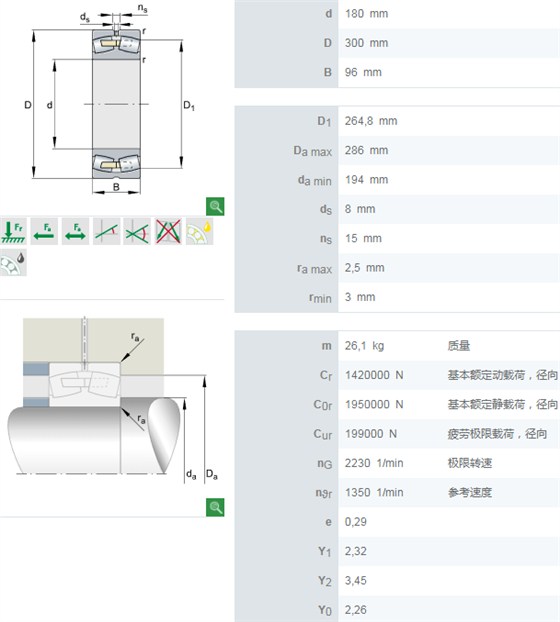
Task: Click the shaft mounting diagram image
Action: click(x=113, y=401)
